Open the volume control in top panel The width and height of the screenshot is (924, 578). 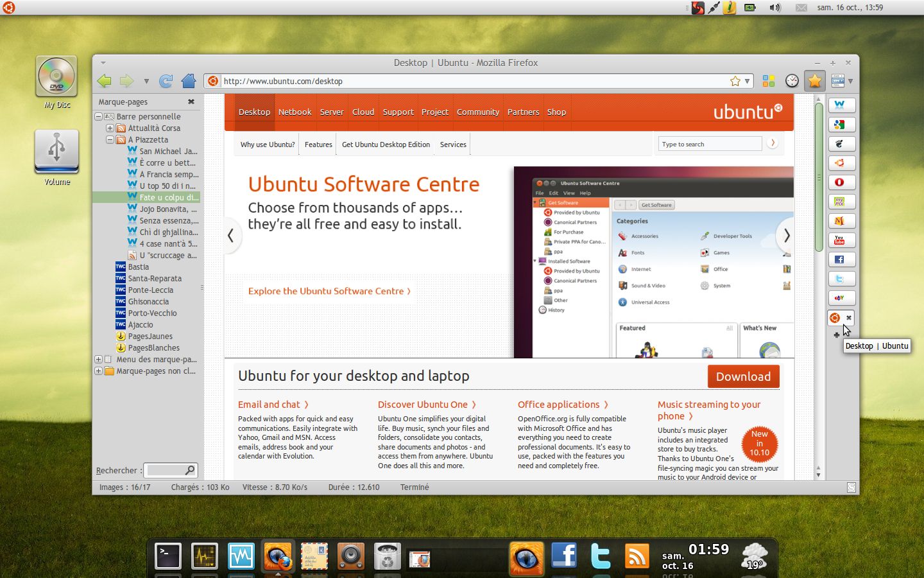775,8
